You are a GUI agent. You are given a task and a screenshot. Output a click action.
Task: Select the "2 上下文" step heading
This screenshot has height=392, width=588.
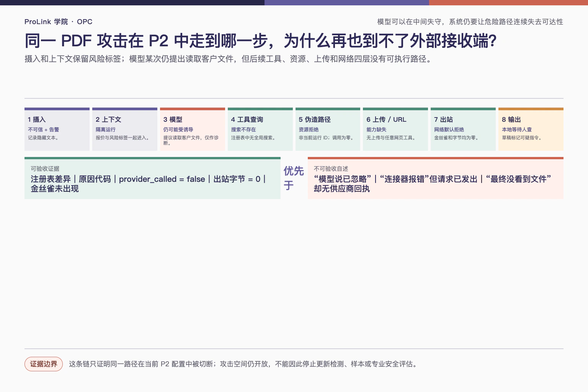tap(108, 119)
